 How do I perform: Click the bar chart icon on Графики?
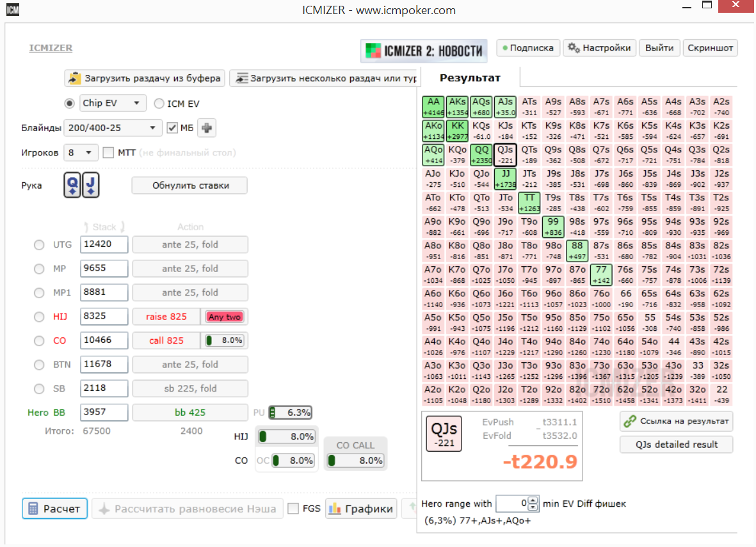tap(335, 509)
